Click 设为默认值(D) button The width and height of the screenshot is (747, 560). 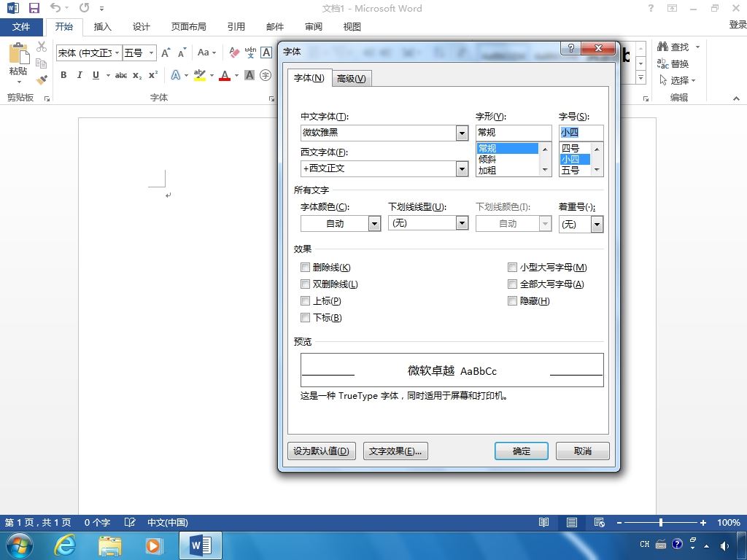322,451
